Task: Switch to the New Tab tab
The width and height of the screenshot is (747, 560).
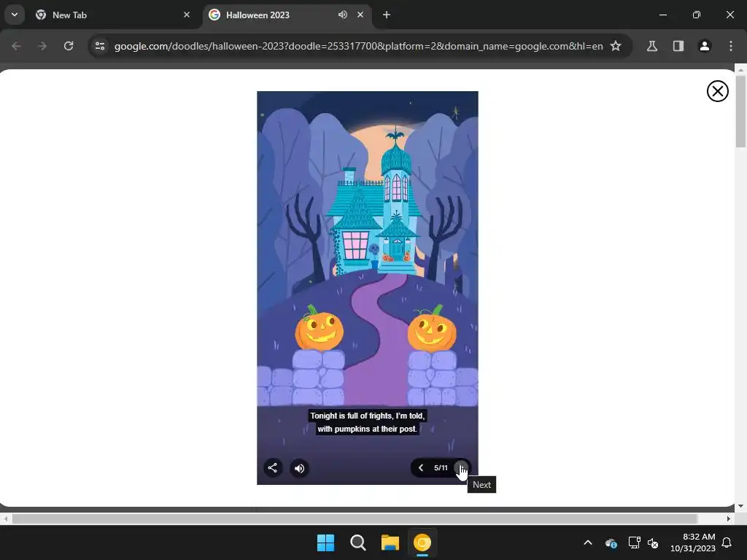Action: coord(113,15)
